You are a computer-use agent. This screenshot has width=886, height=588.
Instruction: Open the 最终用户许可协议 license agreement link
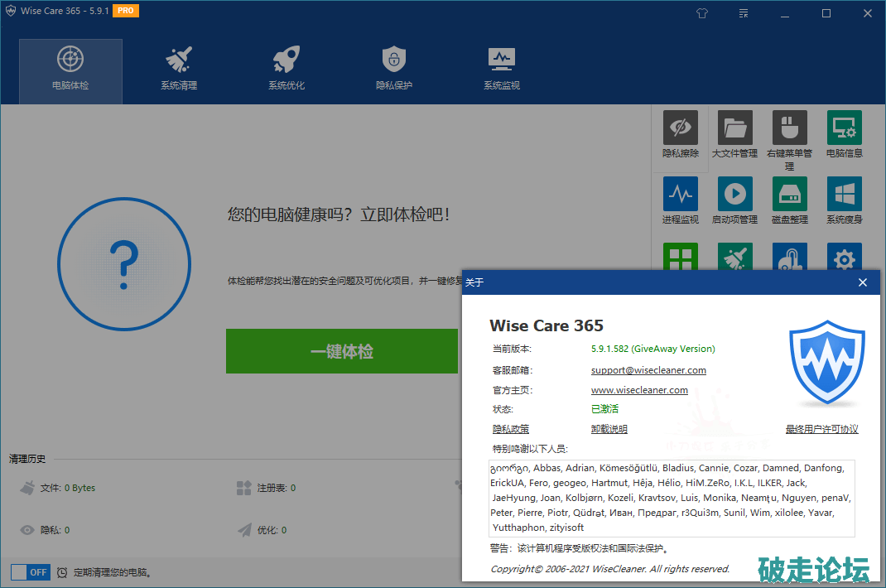821,429
